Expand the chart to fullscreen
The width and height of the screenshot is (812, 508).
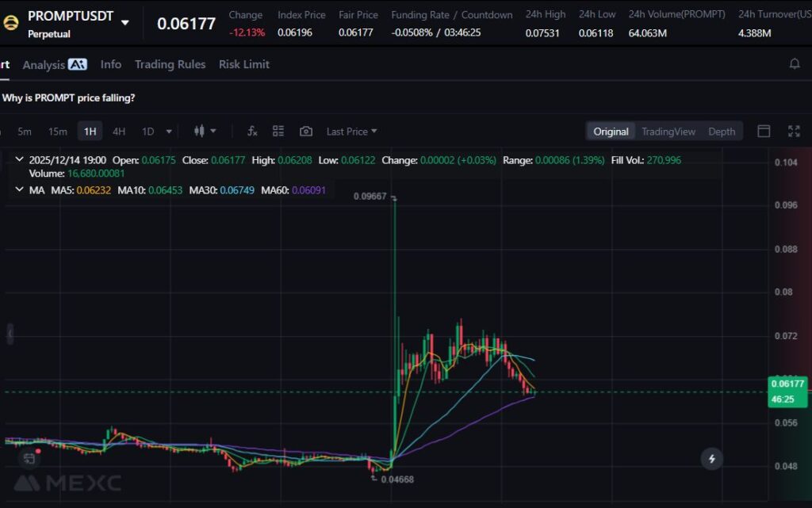tap(794, 132)
